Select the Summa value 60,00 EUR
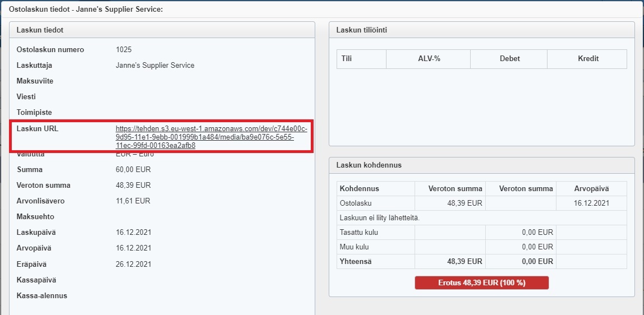The image size is (644, 315). click(133, 170)
